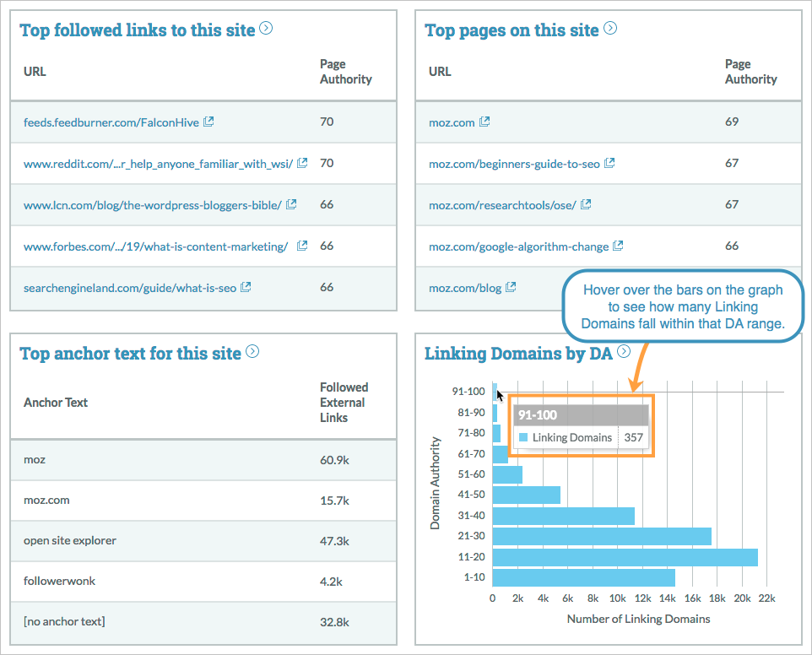Expand arrow icon beside Top followed links heading
The width and height of the screenshot is (812, 655).
tap(266, 28)
